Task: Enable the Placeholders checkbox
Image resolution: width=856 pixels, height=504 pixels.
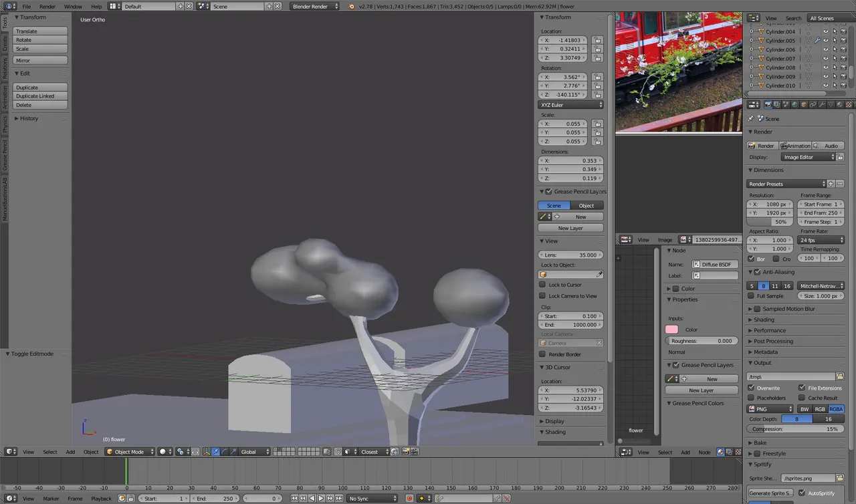Action: 751,398
